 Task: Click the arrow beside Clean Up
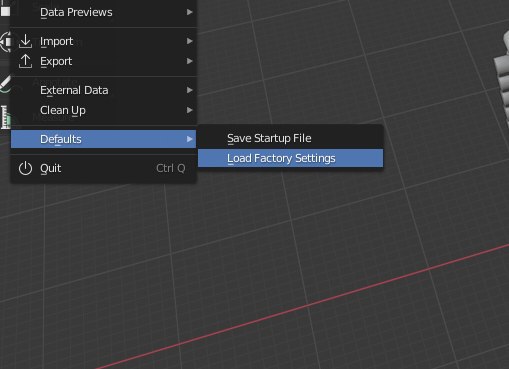click(189, 110)
